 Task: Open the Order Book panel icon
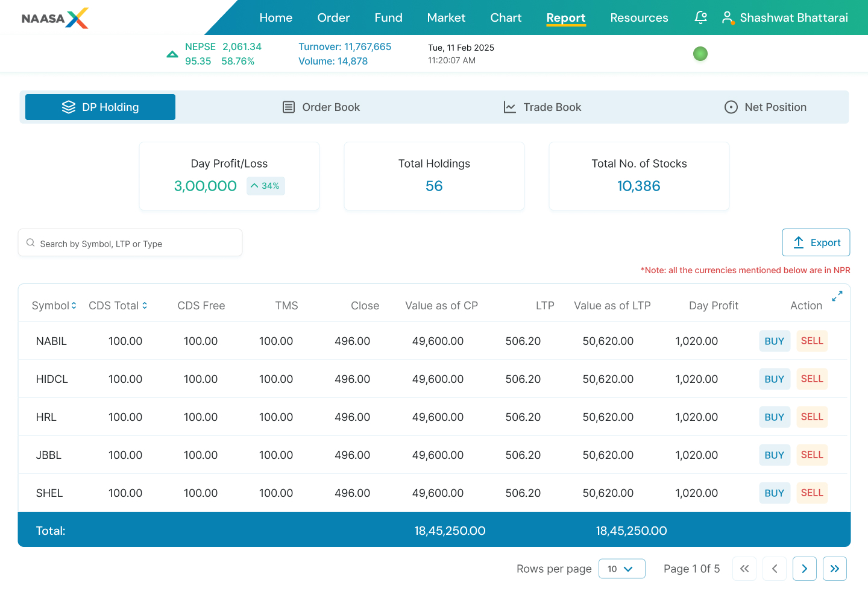tap(288, 107)
